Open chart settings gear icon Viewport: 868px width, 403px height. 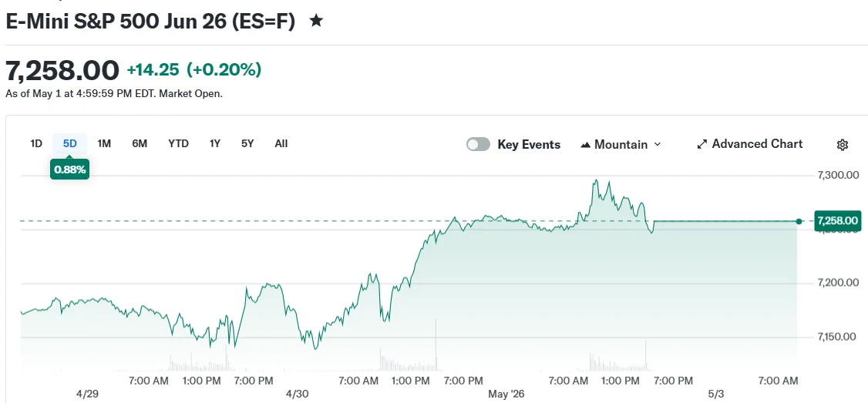(x=842, y=145)
